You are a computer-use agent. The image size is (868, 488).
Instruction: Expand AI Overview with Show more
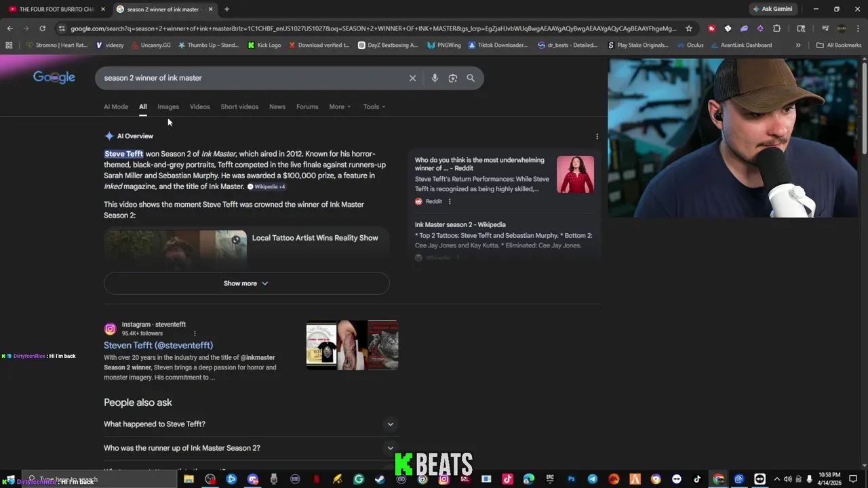coord(246,283)
